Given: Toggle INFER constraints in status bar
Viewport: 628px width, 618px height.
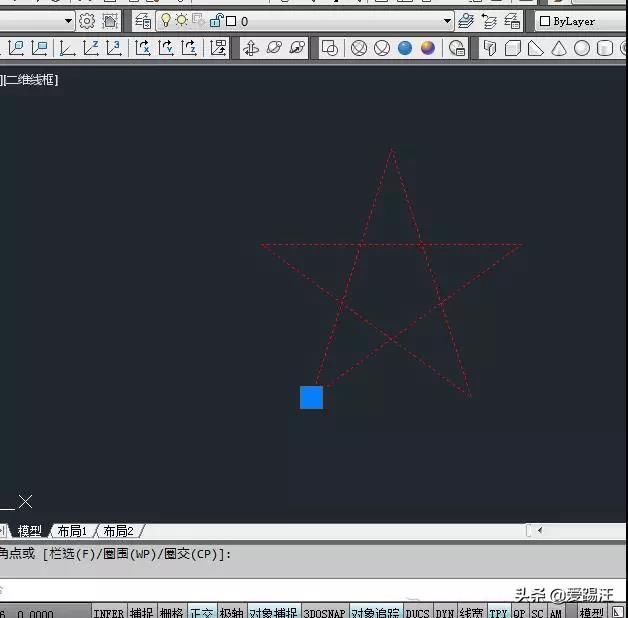Looking at the screenshot, I should pos(109,613).
